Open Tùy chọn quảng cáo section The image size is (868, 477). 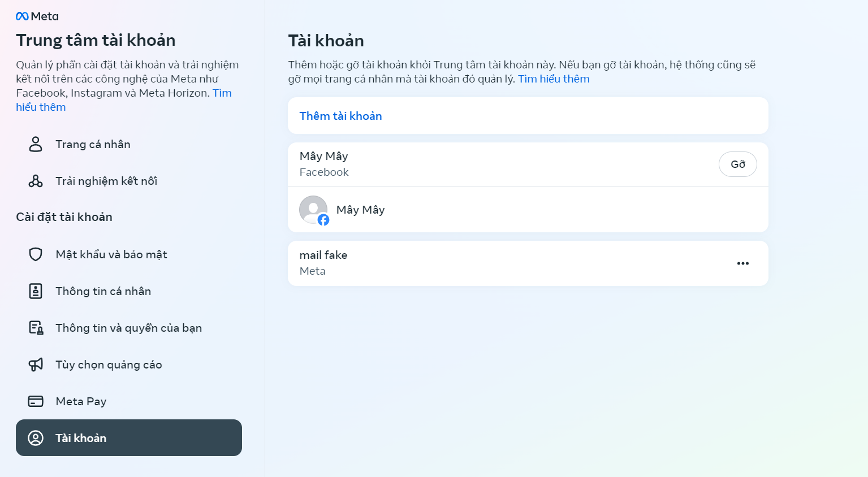point(129,365)
